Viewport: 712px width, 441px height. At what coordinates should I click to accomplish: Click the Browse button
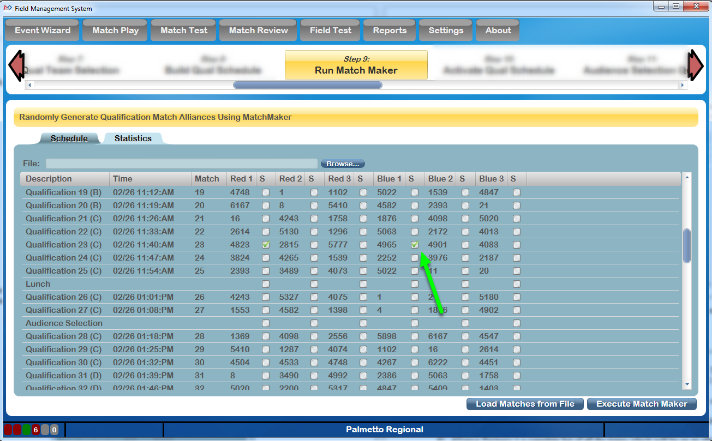pyautogui.click(x=343, y=164)
